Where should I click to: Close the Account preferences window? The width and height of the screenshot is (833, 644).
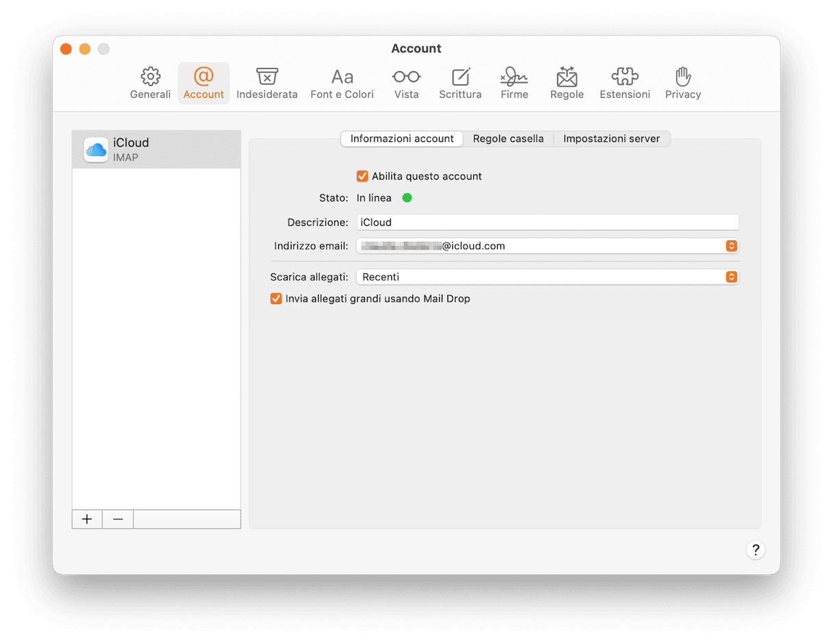click(66, 49)
